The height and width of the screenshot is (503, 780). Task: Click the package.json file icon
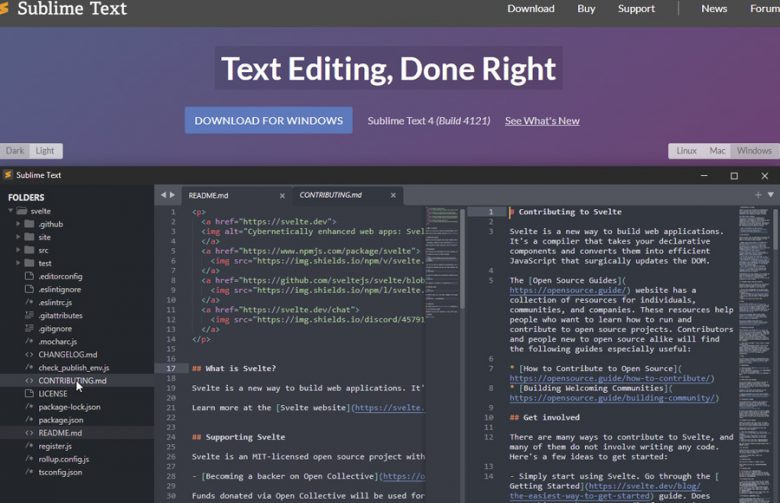click(x=29, y=419)
